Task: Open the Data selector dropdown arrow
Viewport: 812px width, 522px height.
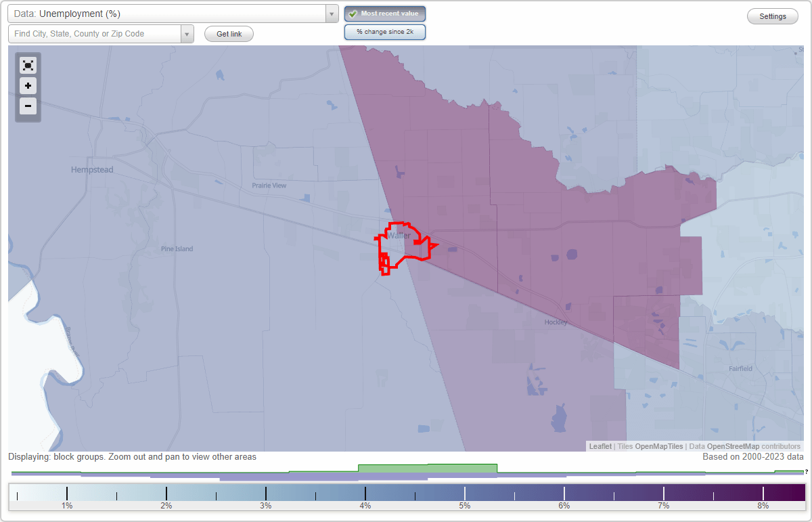Action: point(331,13)
